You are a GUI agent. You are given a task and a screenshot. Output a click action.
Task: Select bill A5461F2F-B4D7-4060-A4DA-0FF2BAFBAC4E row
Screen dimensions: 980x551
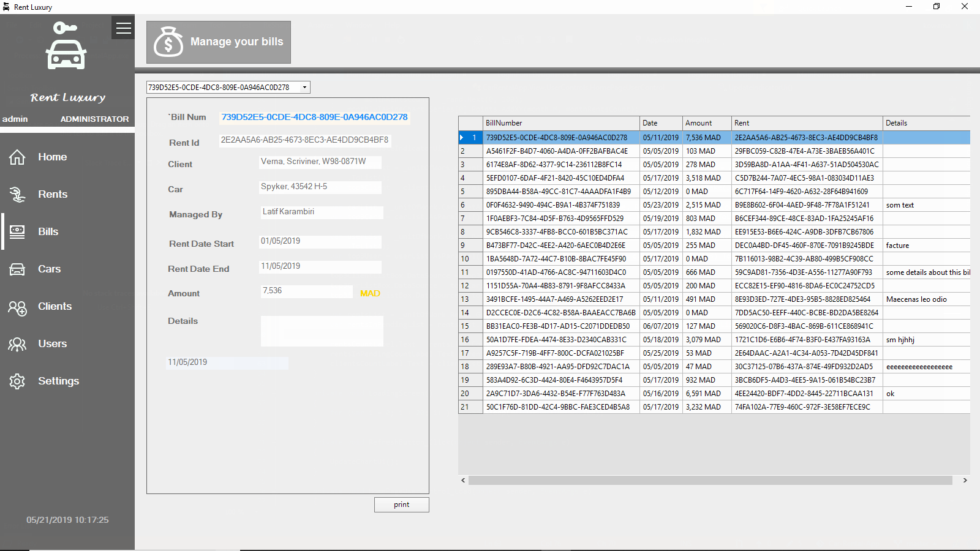[714, 151]
